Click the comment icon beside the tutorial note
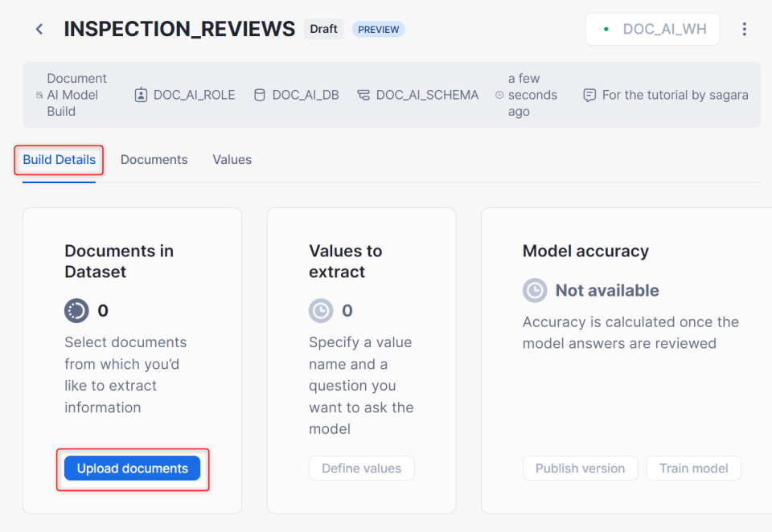The image size is (772, 532). [x=589, y=95]
